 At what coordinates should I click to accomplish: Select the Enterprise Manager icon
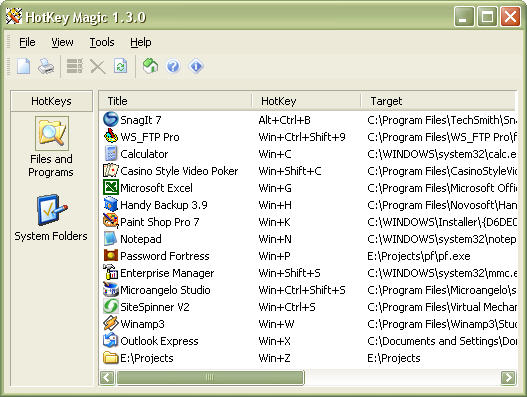click(x=111, y=273)
